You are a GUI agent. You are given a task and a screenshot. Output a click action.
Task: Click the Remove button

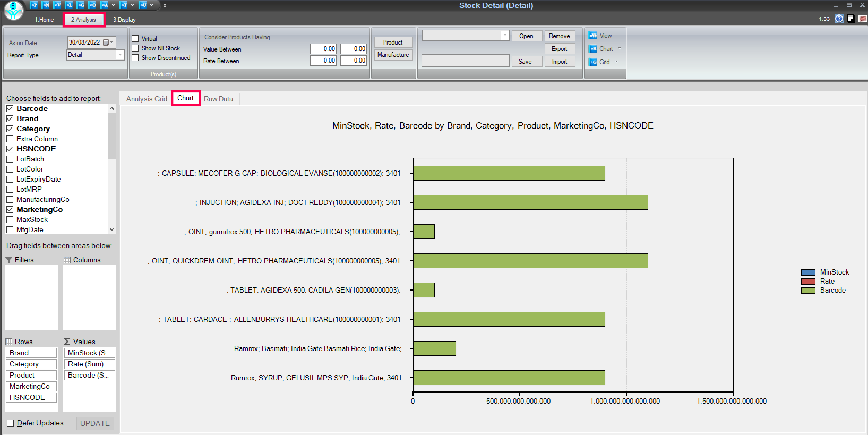coord(560,36)
